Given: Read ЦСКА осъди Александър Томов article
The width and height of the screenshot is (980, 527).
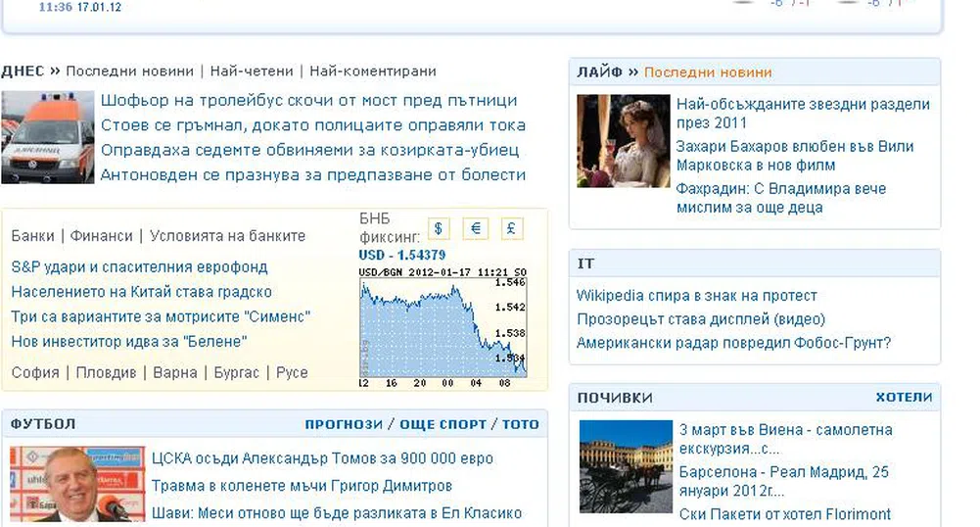Looking at the screenshot, I should (x=322, y=458).
